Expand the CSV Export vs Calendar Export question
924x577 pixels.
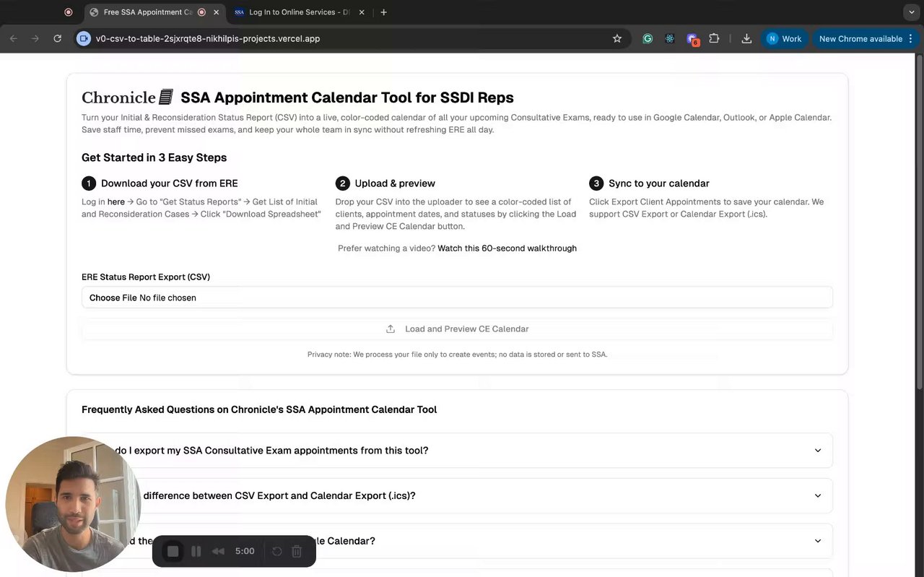[x=457, y=495]
